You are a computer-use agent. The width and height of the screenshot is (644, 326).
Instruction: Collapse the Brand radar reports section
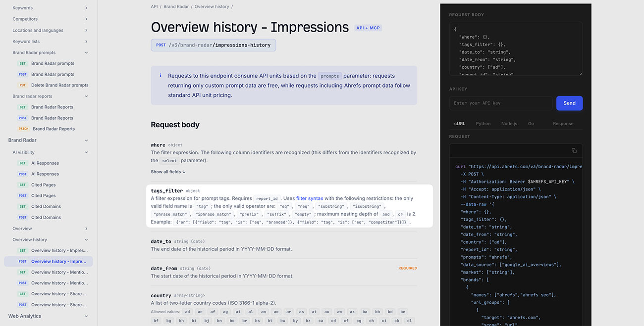coord(86,96)
